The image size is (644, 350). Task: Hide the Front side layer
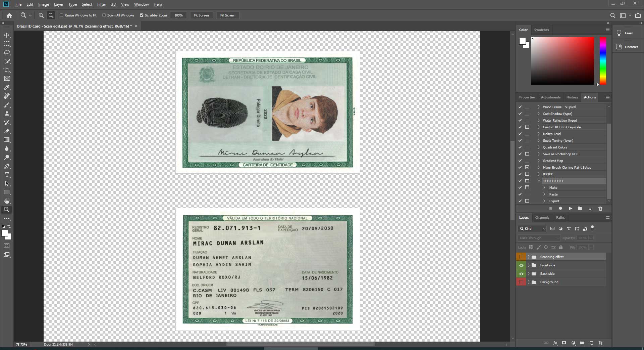click(x=521, y=265)
